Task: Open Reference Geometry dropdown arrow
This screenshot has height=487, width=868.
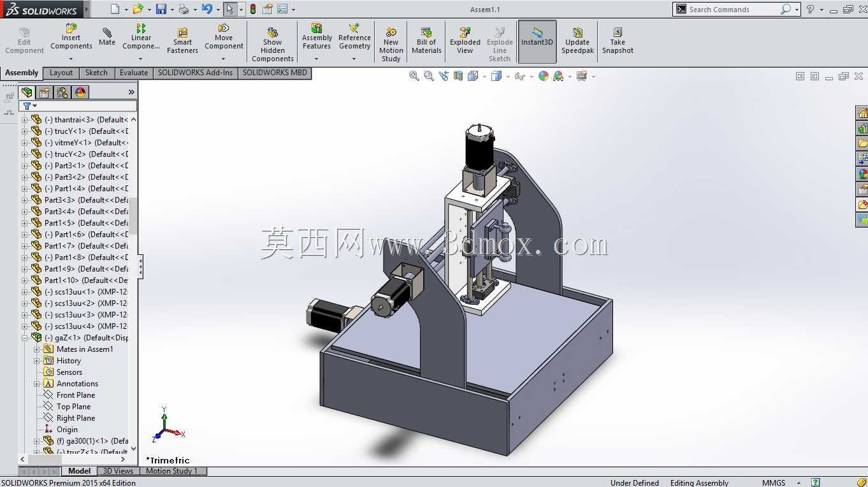Action: tap(354, 59)
